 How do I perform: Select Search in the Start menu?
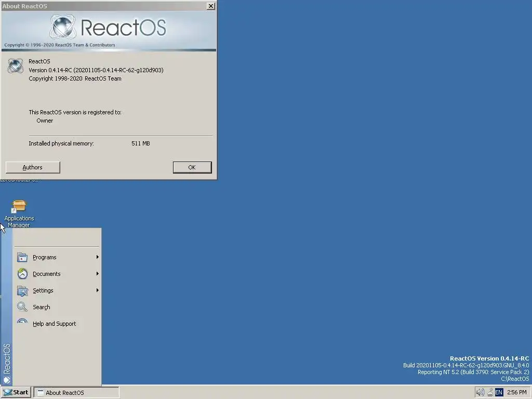pyautogui.click(x=57, y=307)
